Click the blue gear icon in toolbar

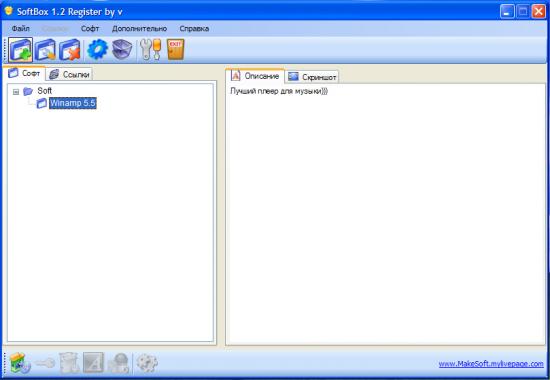[x=97, y=49]
